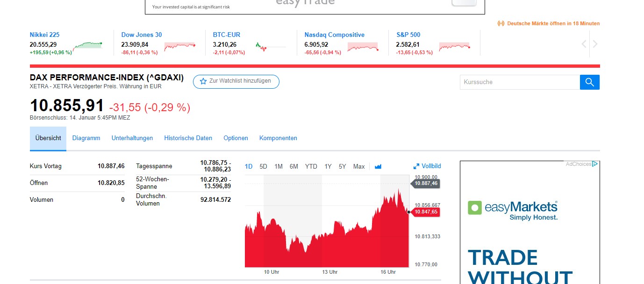Viewport: 644px width, 284px height.
Task: Click the blue search magnifier button
Action: coord(589,82)
